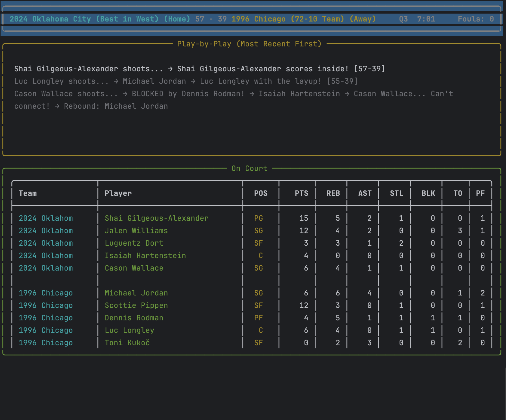Click the "SG" position of Michael Jordan
506x420 pixels.
point(258,293)
